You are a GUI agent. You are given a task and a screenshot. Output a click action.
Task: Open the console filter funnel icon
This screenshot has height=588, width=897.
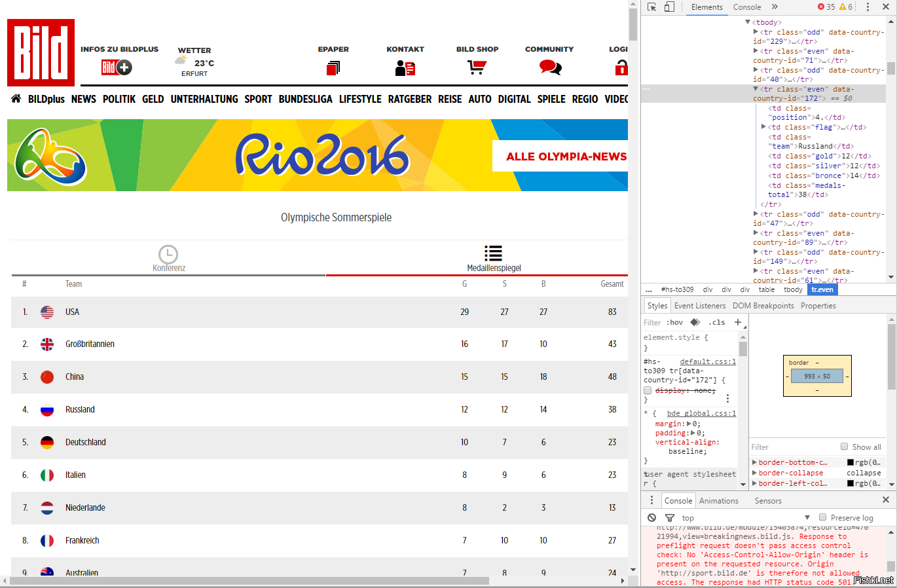pos(670,518)
